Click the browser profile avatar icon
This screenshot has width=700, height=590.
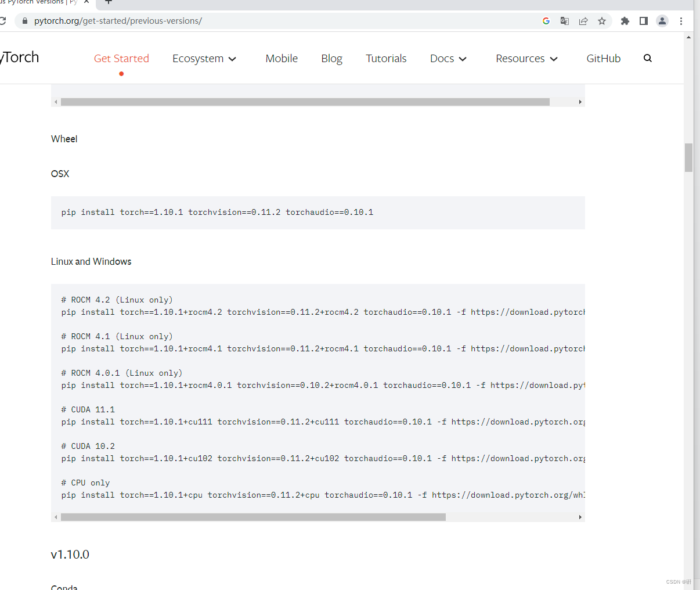(662, 21)
